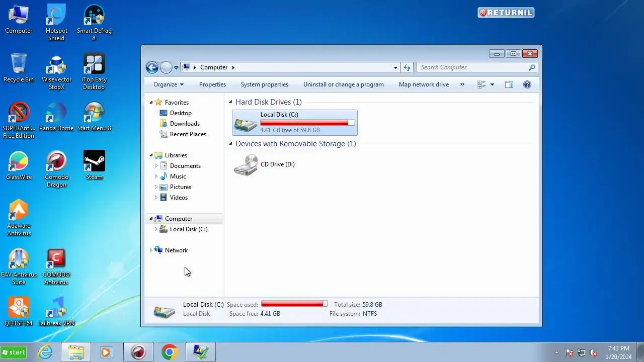Open the checkmark app in taskbar
This screenshot has width=644, height=362.
201,352
